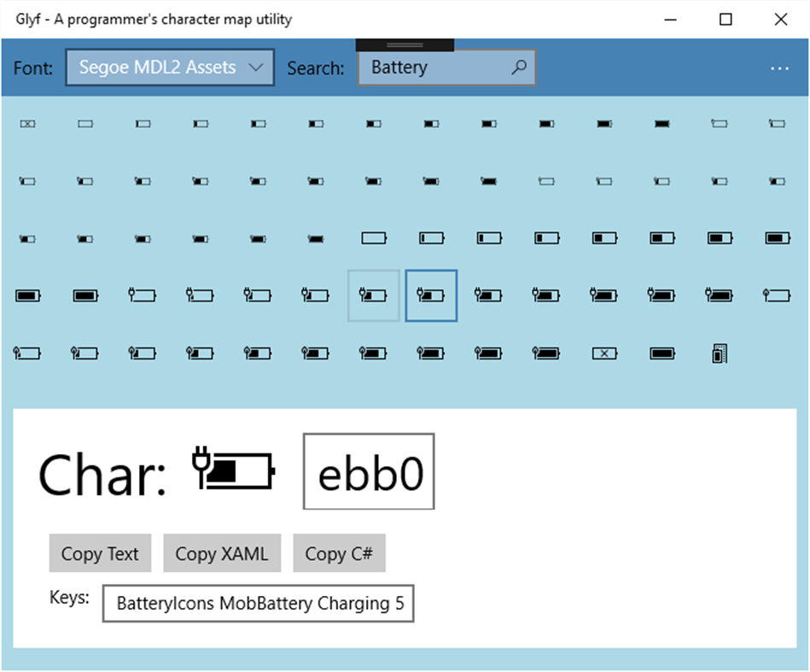The height and width of the screenshot is (672, 810).
Task: Minimize the Glyf window
Action: click(671, 20)
